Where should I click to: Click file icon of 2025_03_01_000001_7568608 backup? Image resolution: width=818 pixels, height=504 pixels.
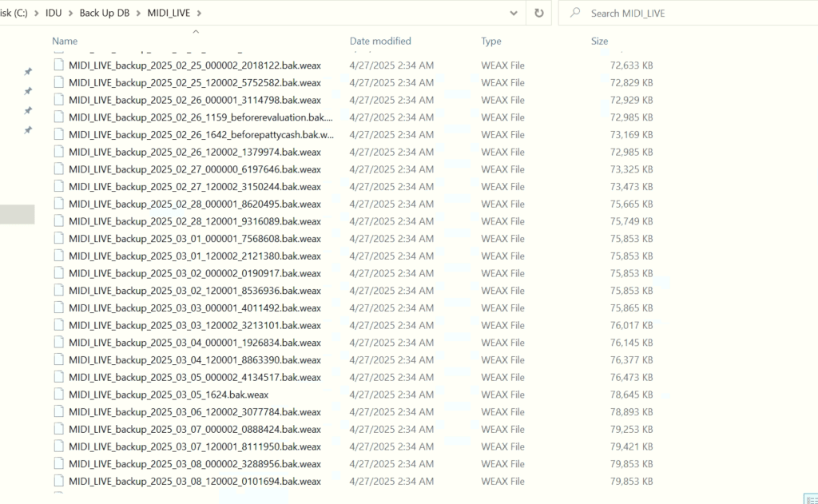click(59, 239)
